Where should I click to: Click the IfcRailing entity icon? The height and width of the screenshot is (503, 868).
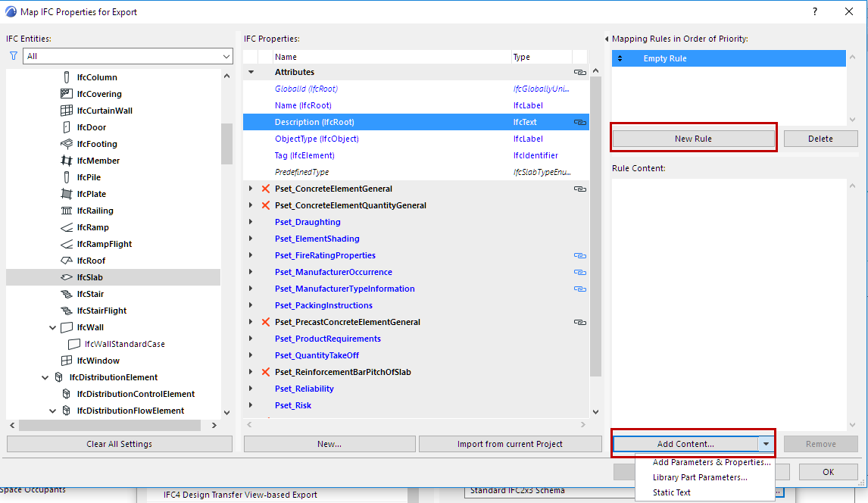[67, 211]
